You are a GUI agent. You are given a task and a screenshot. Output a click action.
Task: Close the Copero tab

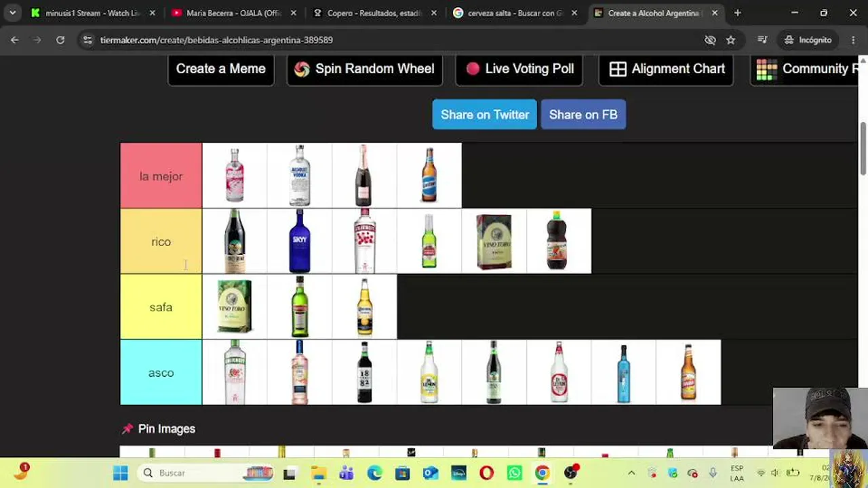tap(433, 13)
